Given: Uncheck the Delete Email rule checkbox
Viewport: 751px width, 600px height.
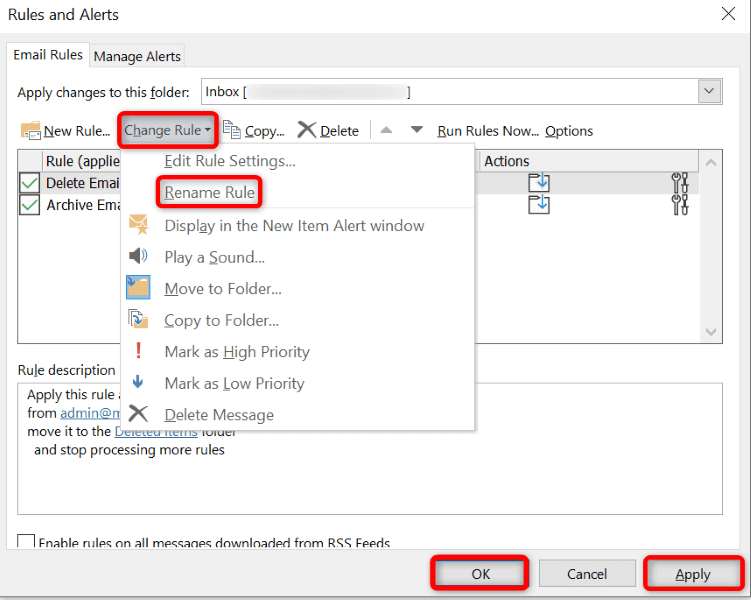Looking at the screenshot, I should pos(30,183).
